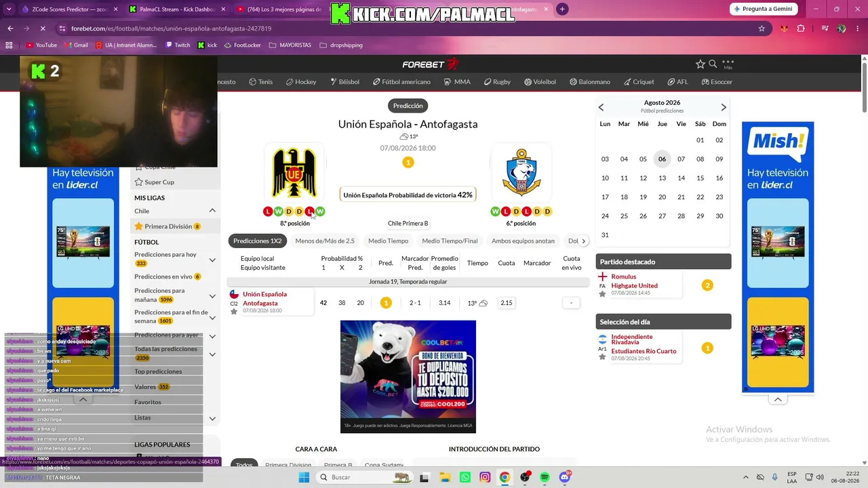The image size is (868, 488).
Task: Star the Romulus - Highgate United match
Action: click(602, 293)
